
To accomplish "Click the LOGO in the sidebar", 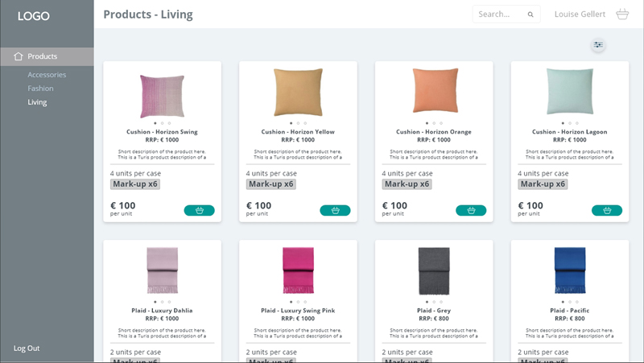I will 34,16.
